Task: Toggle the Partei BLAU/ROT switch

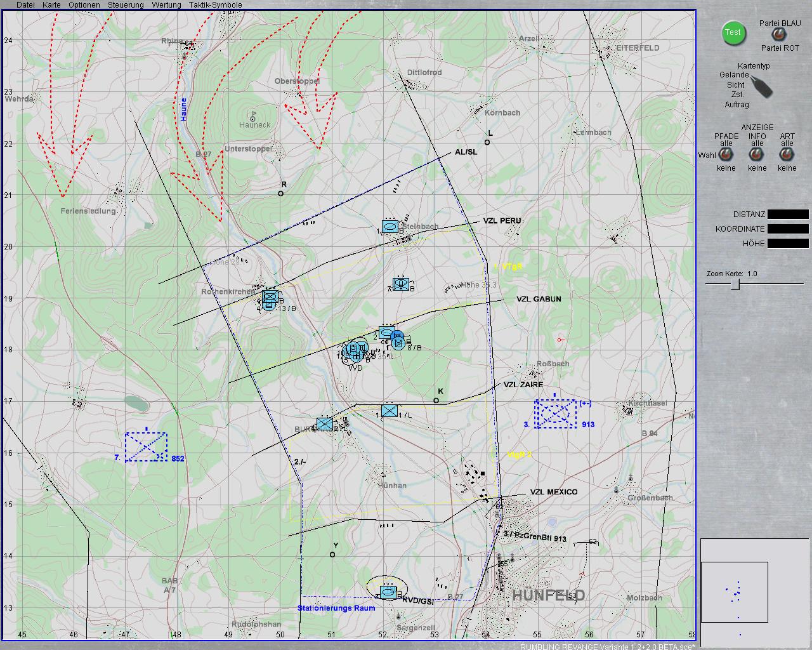Action: (776, 35)
